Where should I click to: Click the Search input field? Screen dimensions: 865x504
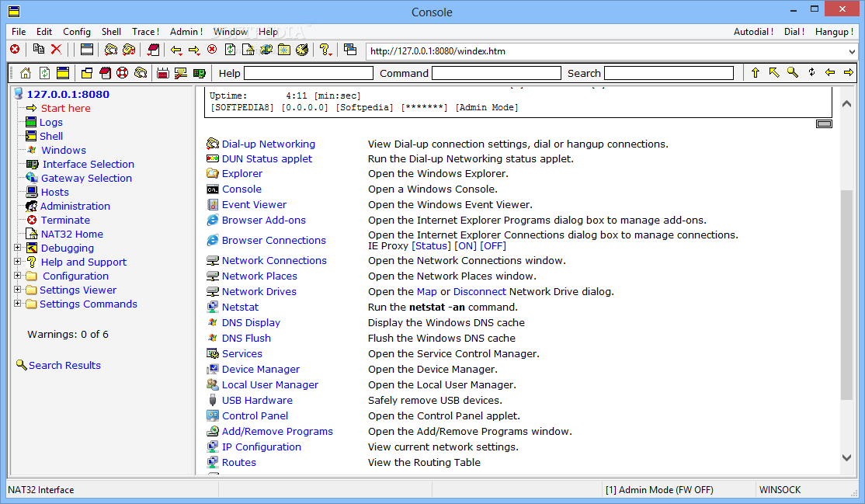click(669, 74)
